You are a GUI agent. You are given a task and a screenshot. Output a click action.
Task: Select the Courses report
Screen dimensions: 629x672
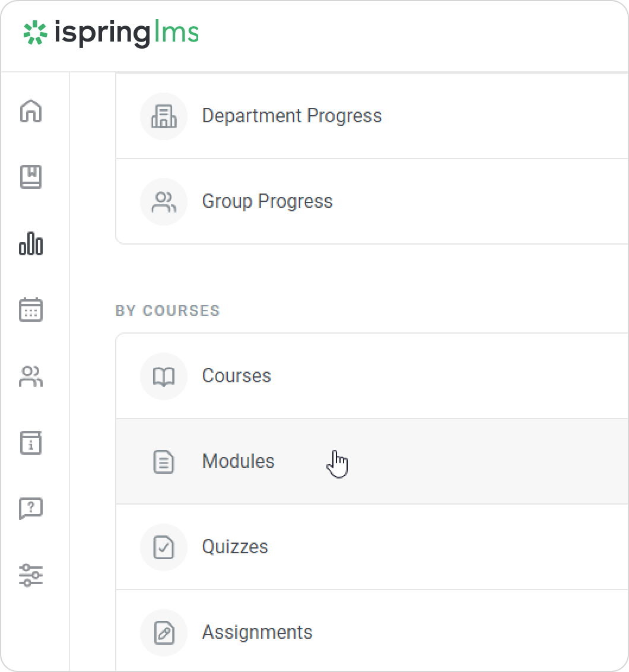click(x=236, y=376)
